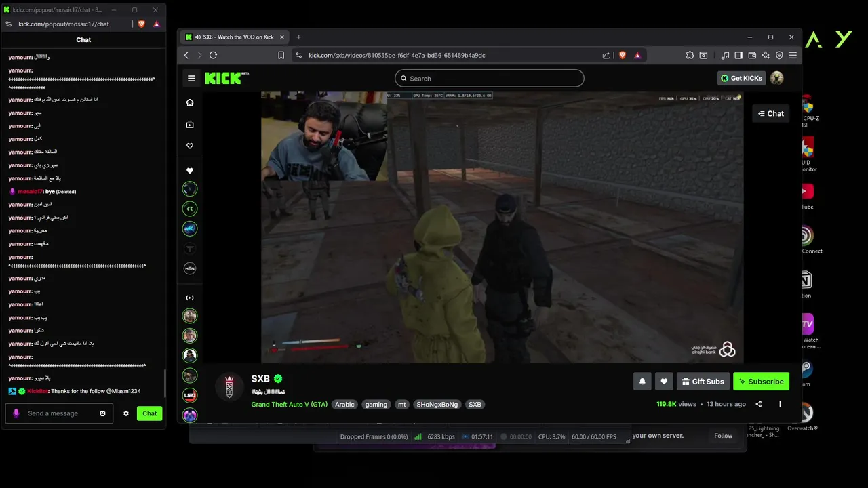Click the Brave VPN shield icon
The width and height of the screenshot is (868, 488).
(x=779, y=55)
